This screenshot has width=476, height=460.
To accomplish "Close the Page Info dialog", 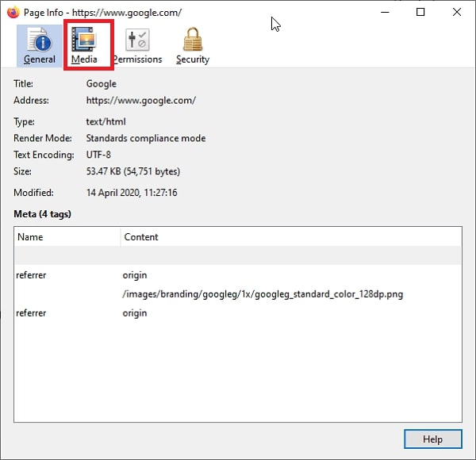I will point(457,12).
